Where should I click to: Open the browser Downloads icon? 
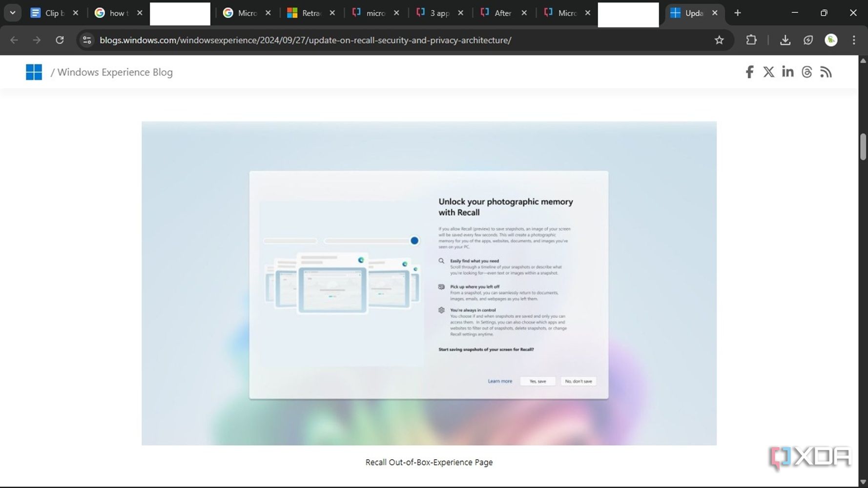click(785, 40)
